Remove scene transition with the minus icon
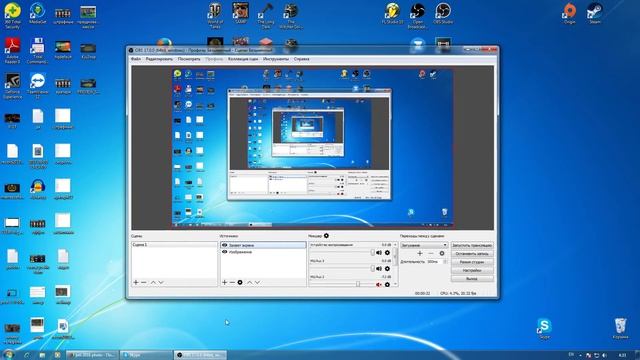The width and height of the screenshot is (640, 360). click(x=431, y=253)
